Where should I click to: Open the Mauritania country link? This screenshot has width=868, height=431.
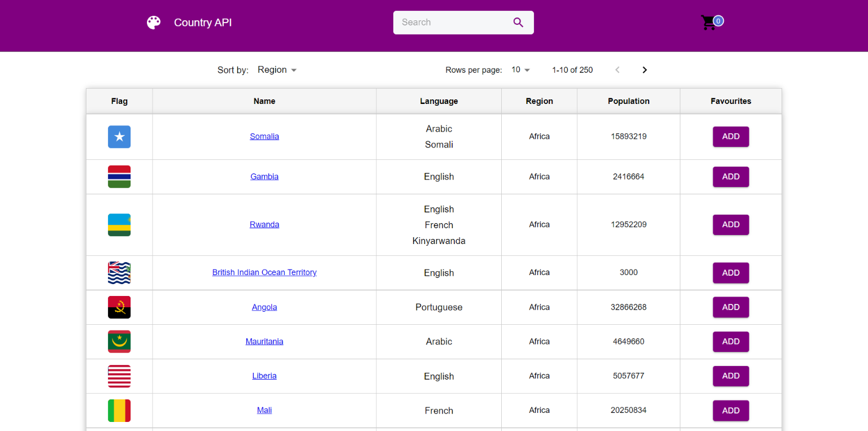[264, 341]
